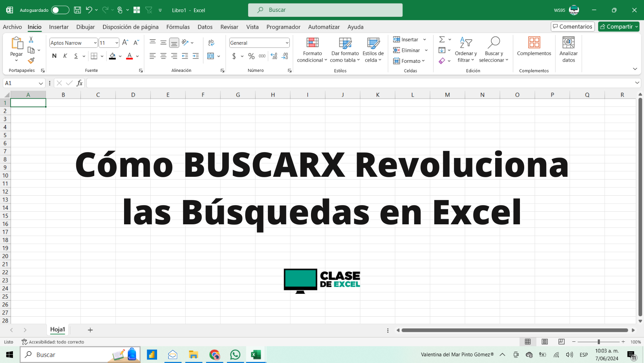This screenshot has width=644, height=363.
Task: Apply thousands separator (000) style
Action: click(262, 56)
